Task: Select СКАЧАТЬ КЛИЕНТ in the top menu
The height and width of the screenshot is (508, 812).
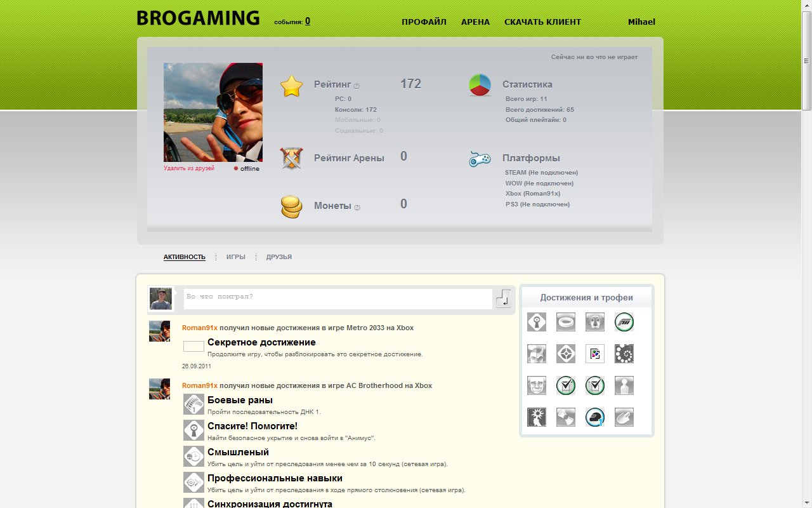Action: 542,21
